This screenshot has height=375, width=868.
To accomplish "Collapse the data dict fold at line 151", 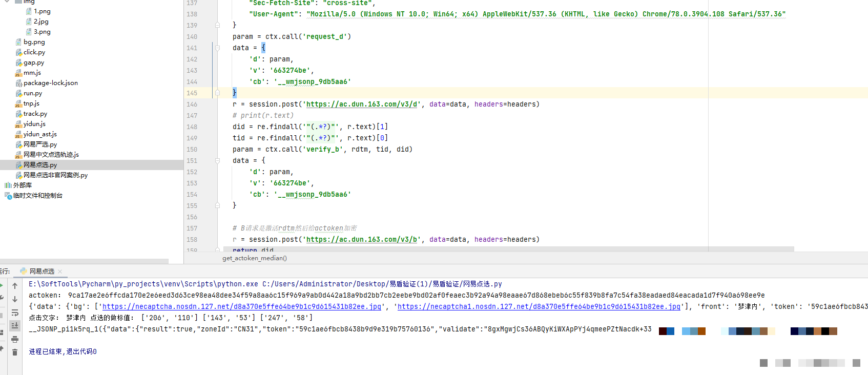I will (x=217, y=161).
